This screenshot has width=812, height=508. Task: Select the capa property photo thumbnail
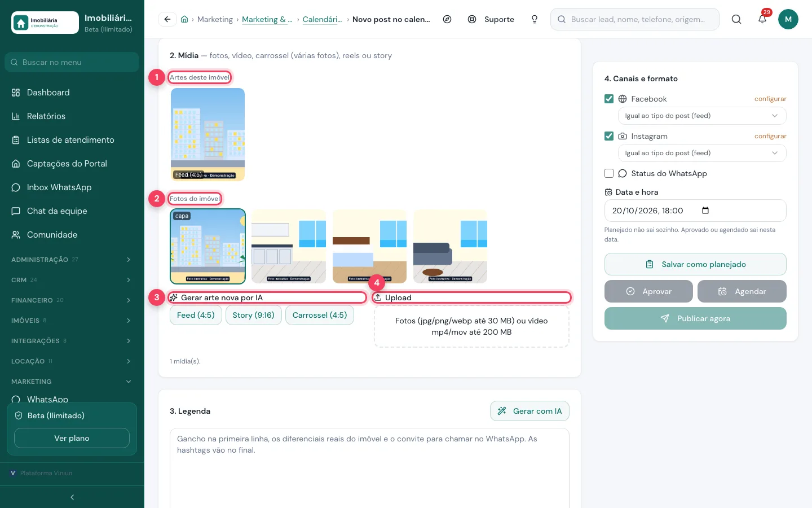pyautogui.click(x=208, y=246)
